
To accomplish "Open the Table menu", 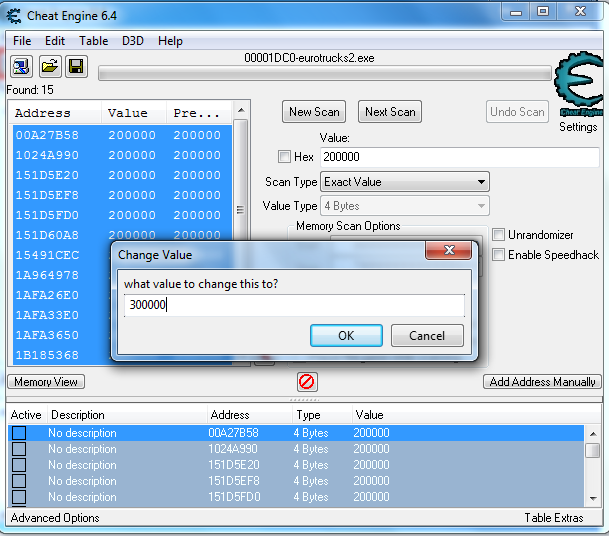I will [x=94, y=41].
